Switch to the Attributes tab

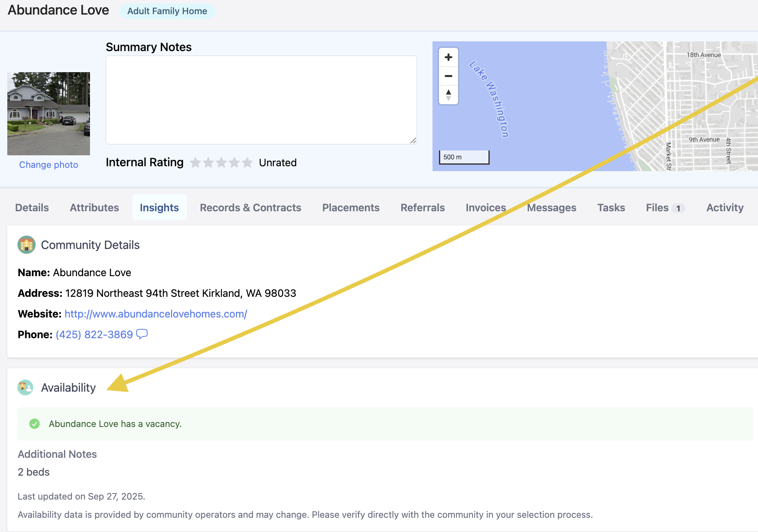pos(94,208)
